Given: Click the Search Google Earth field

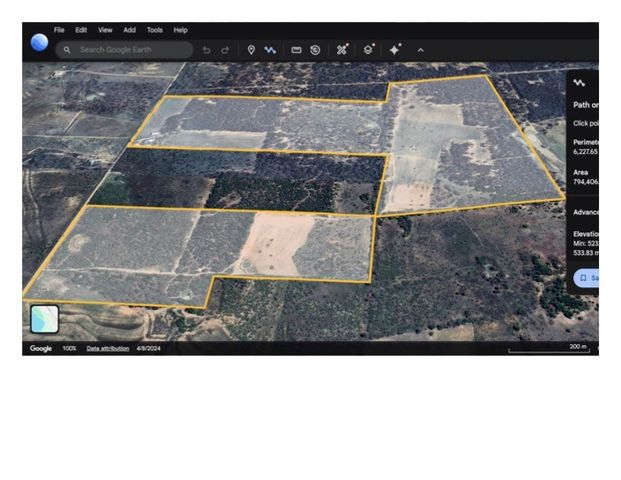Looking at the screenshot, I should point(124,50).
